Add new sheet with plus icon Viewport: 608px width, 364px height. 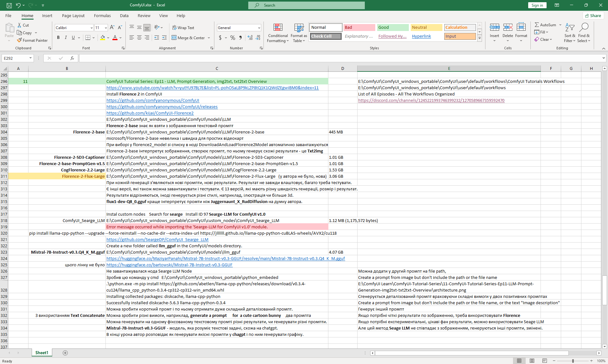pos(65,353)
